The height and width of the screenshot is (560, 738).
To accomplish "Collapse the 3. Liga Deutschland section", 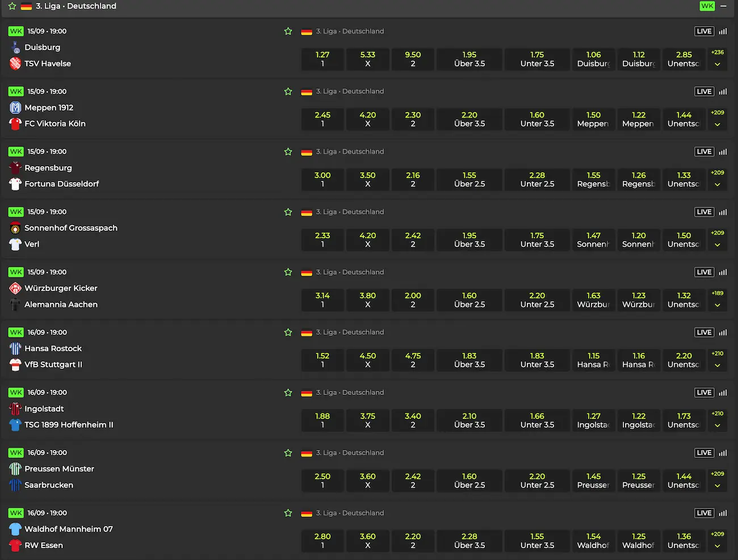I will pos(723,6).
